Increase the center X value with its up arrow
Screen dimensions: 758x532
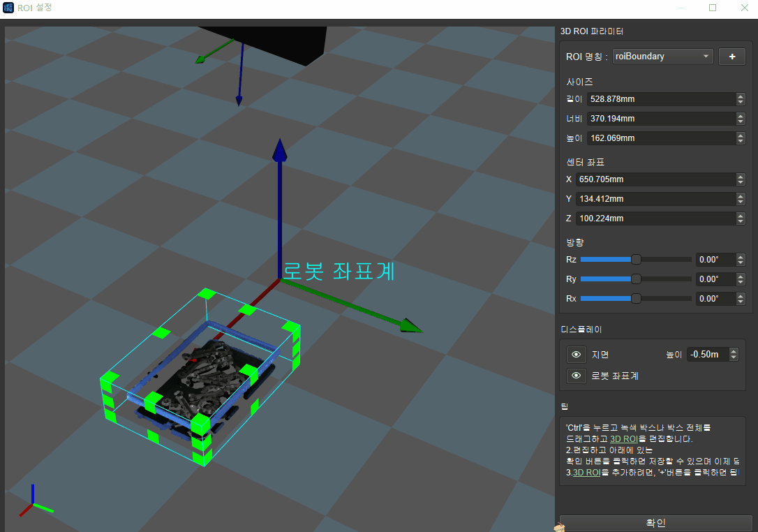coord(741,176)
